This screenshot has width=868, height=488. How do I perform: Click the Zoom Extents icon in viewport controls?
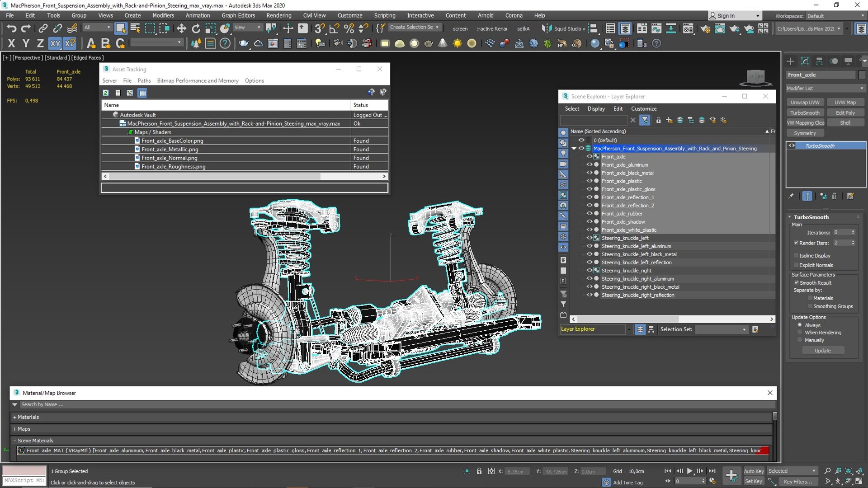pos(849,471)
